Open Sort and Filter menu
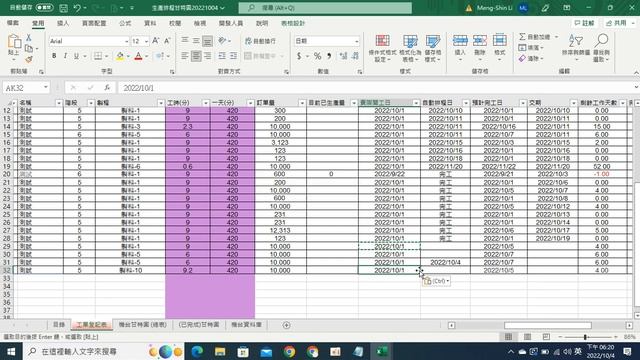The height and width of the screenshot is (360, 640). [x=576, y=48]
